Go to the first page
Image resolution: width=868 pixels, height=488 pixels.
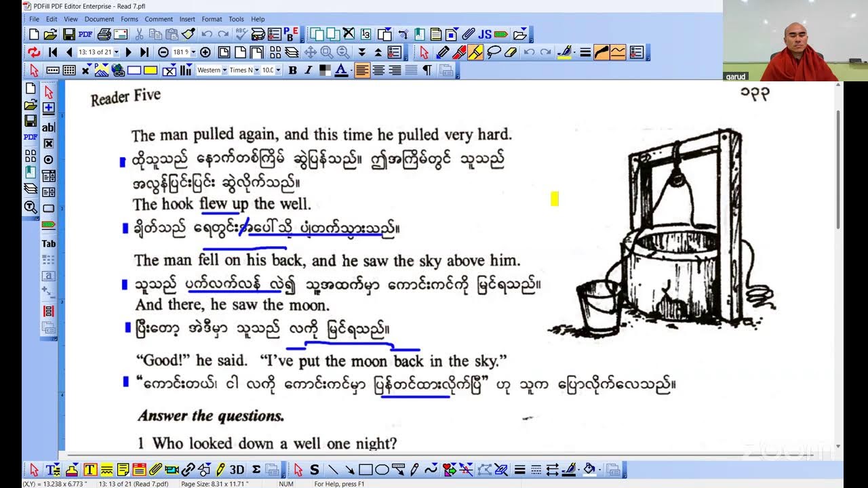point(53,52)
